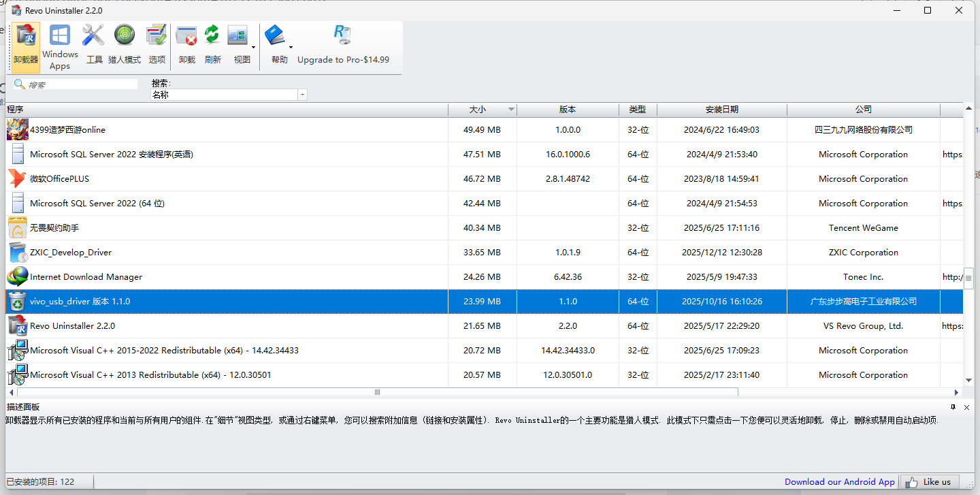Click the Visual C++ 2015-2022 installer icon
980x495 pixels.
(18, 350)
